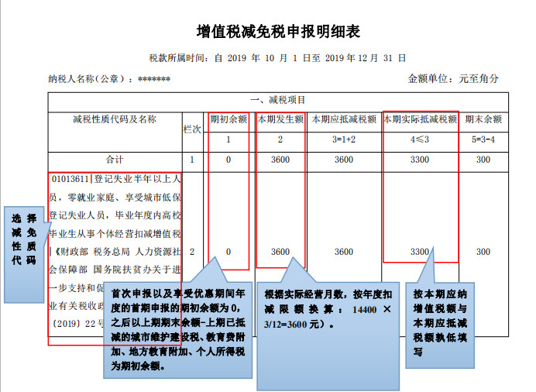Click the line 员,零就业家庭、享受城市低保

115,198
